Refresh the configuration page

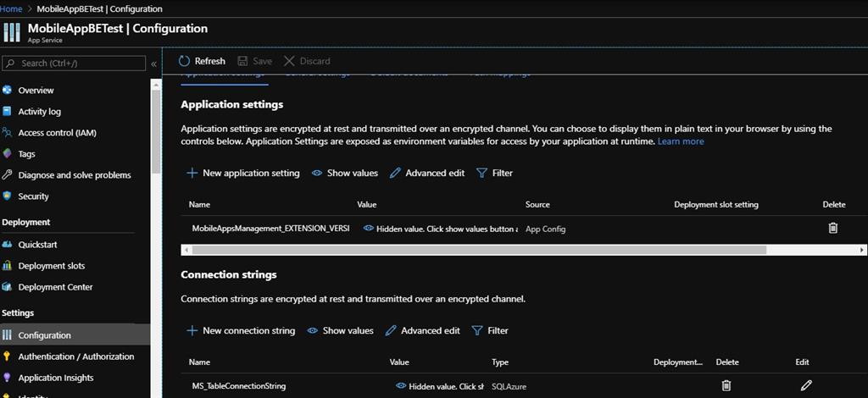pyautogui.click(x=202, y=61)
